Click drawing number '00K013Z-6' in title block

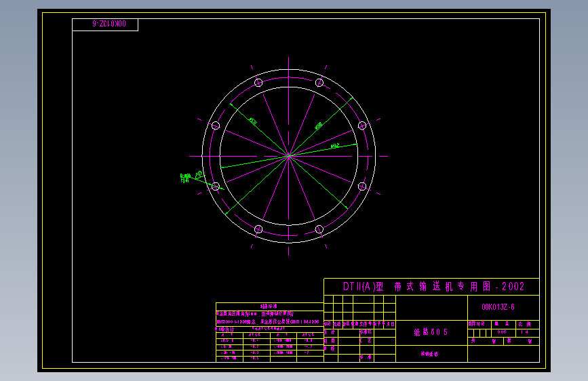tap(498, 307)
